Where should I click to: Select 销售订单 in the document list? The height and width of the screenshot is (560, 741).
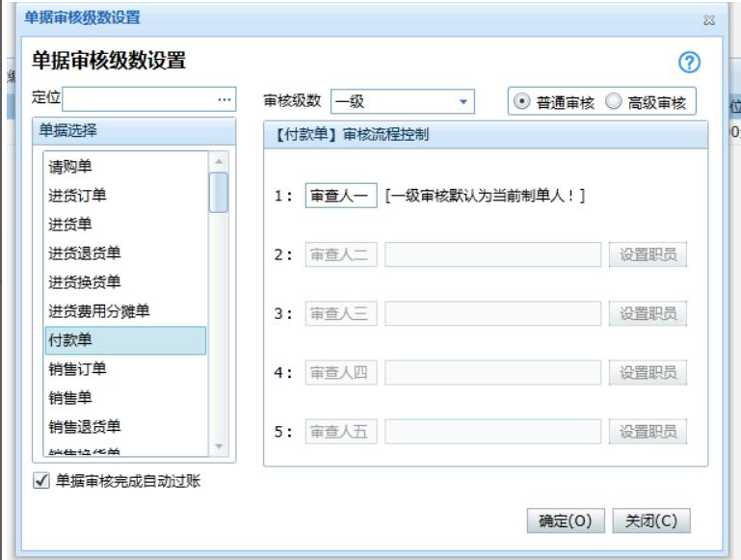point(125,369)
